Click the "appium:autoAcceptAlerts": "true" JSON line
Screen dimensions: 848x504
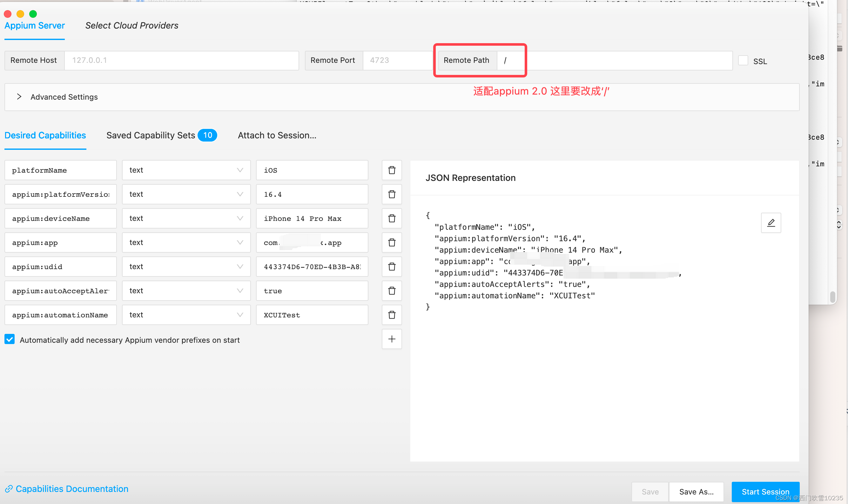pyautogui.click(x=512, y=284)
